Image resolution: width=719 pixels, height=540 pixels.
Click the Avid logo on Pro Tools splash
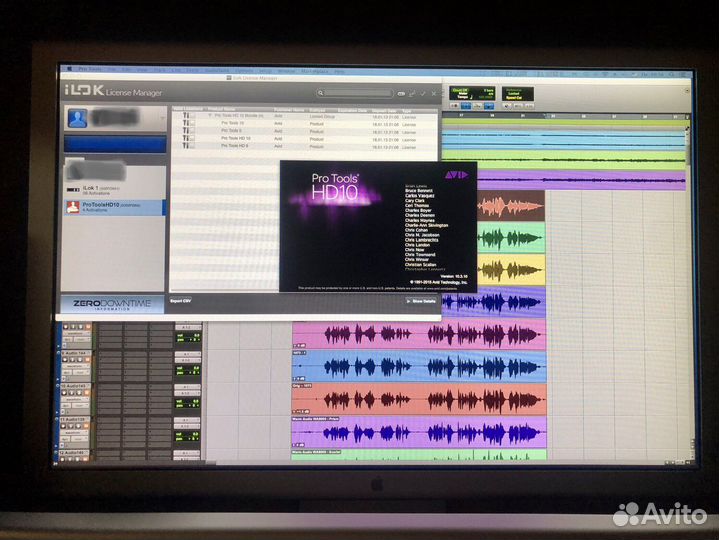[x=456, y=175]
